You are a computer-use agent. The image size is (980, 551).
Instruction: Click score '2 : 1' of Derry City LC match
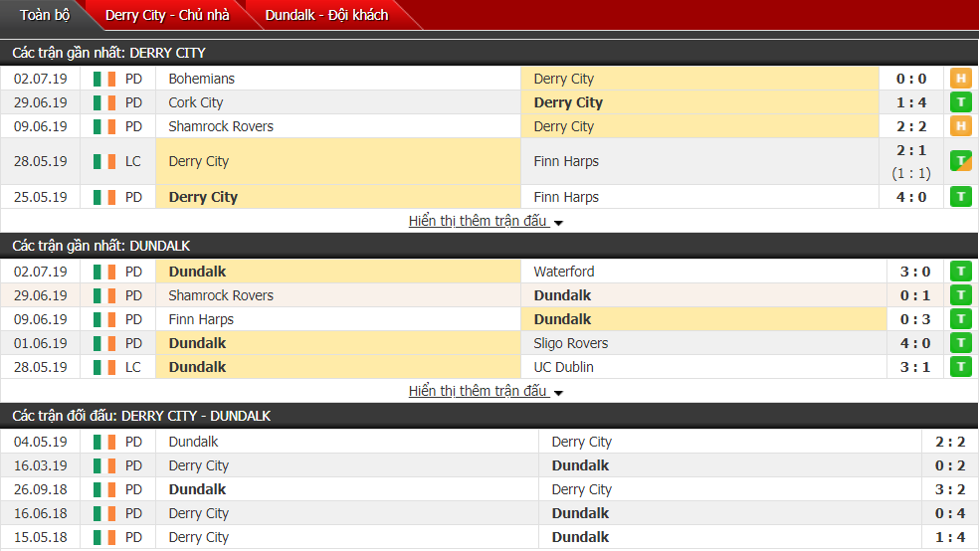point(911,150)
